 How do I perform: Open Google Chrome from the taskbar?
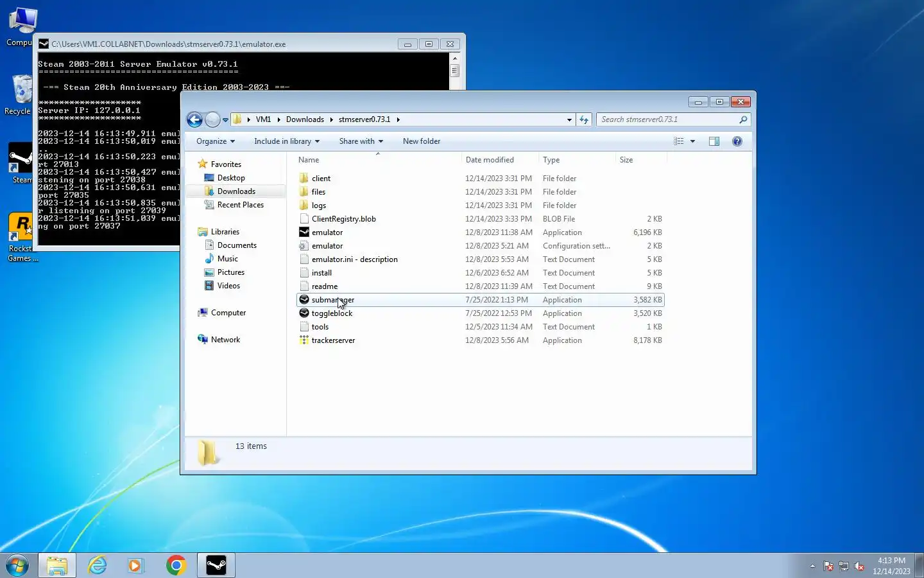[x=176, y=565]
